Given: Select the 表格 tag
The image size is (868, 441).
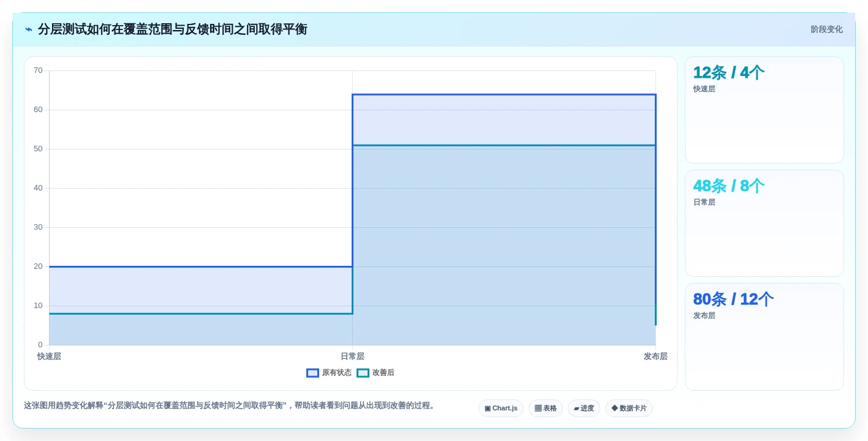Looking at the screenshot, I should click(x=546, y=409).
